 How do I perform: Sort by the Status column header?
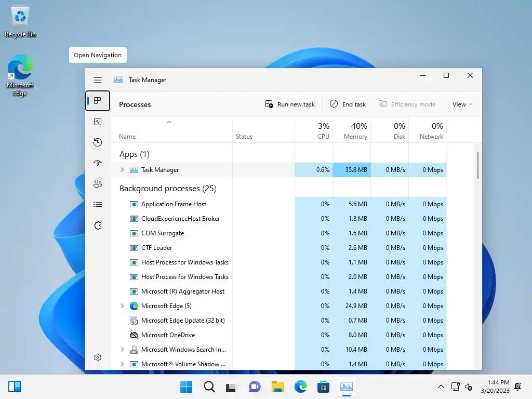[263, 130]
